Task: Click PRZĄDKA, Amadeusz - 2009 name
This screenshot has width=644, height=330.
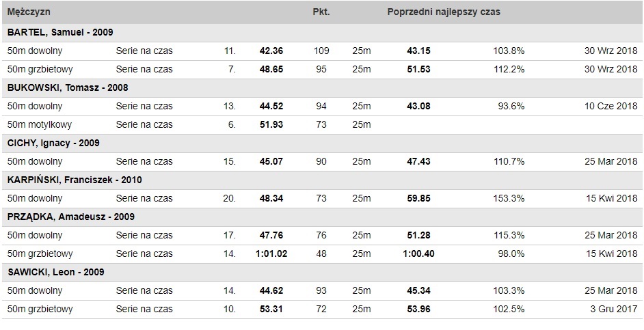Action: [71, 217]
